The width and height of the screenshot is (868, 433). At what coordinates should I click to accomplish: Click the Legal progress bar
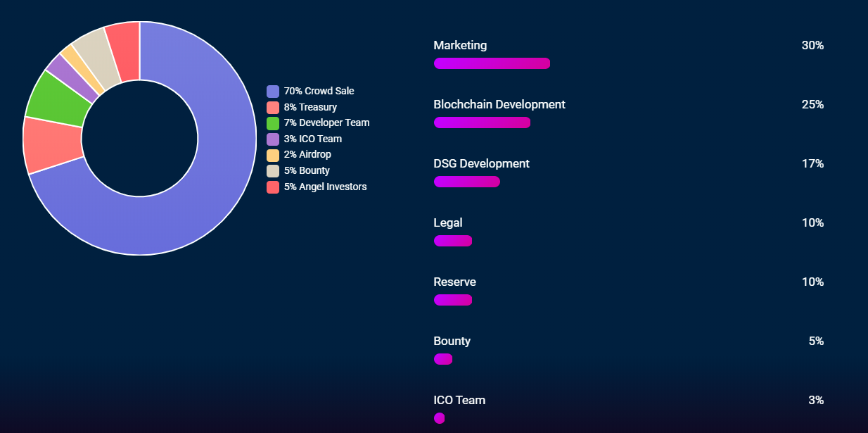[x=453, y=241]
